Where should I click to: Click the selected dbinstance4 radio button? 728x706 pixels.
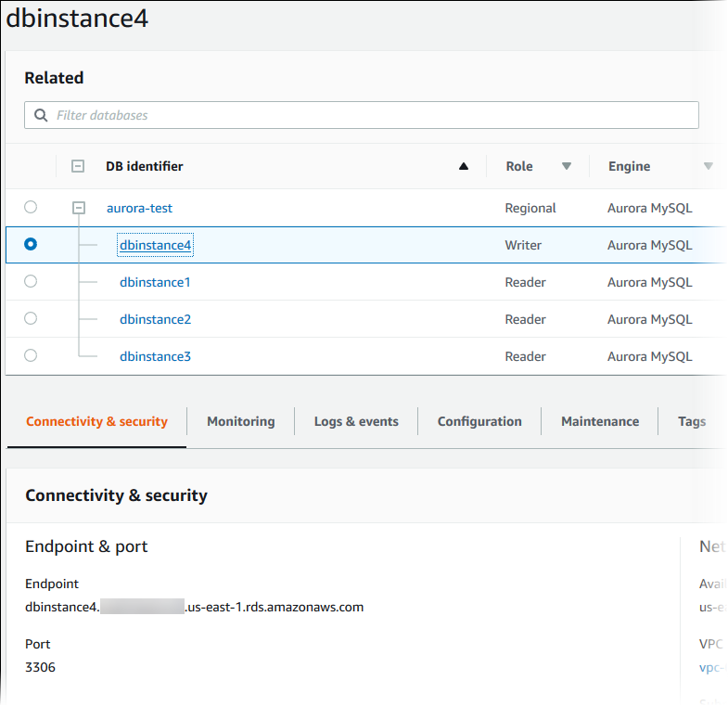tap(31, 245)
